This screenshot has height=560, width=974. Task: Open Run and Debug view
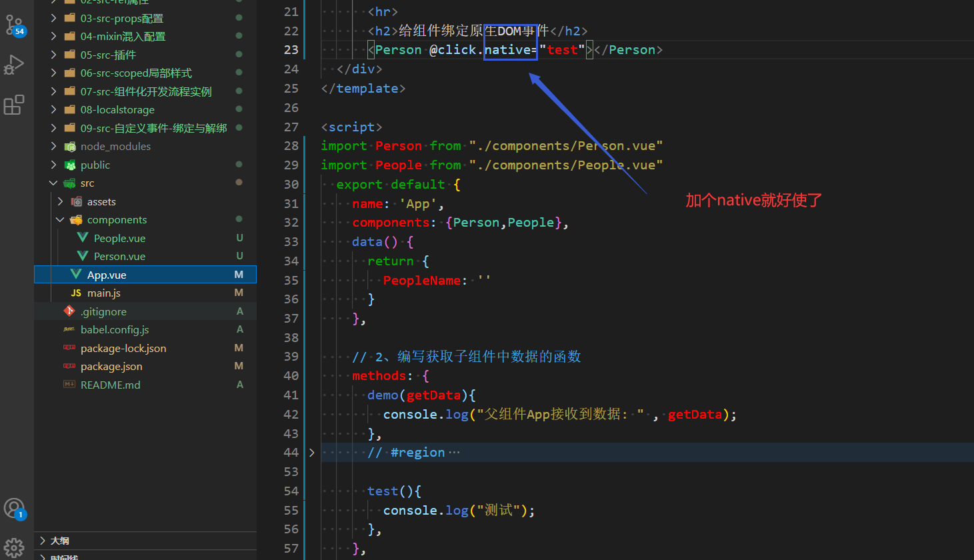click(14, 65)
